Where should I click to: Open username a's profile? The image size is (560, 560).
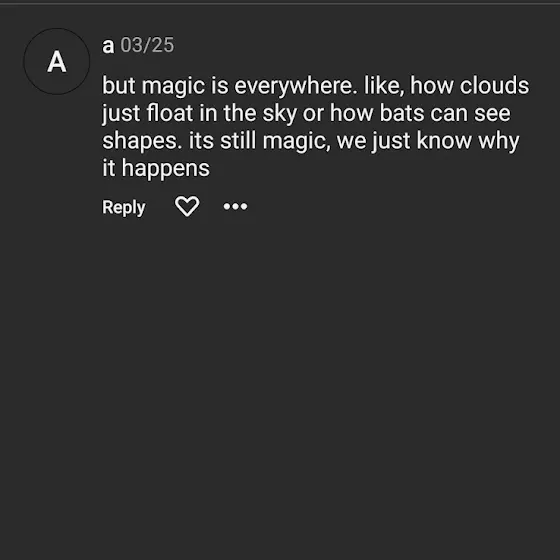click(x=108, y=46)
